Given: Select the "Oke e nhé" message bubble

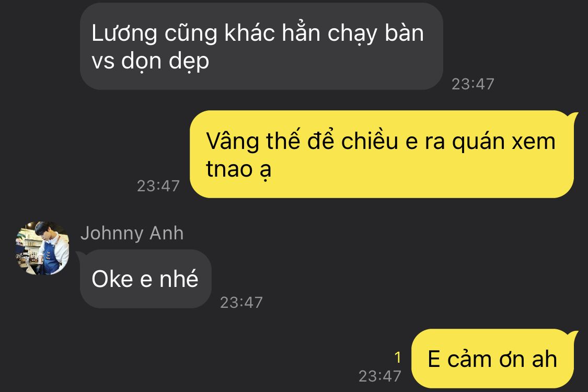Looking at the screenshot, I should 145,279.
